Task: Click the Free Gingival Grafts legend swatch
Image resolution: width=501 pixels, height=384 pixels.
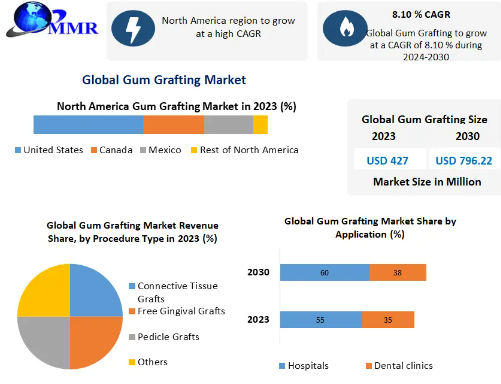Action: (132, 311)
